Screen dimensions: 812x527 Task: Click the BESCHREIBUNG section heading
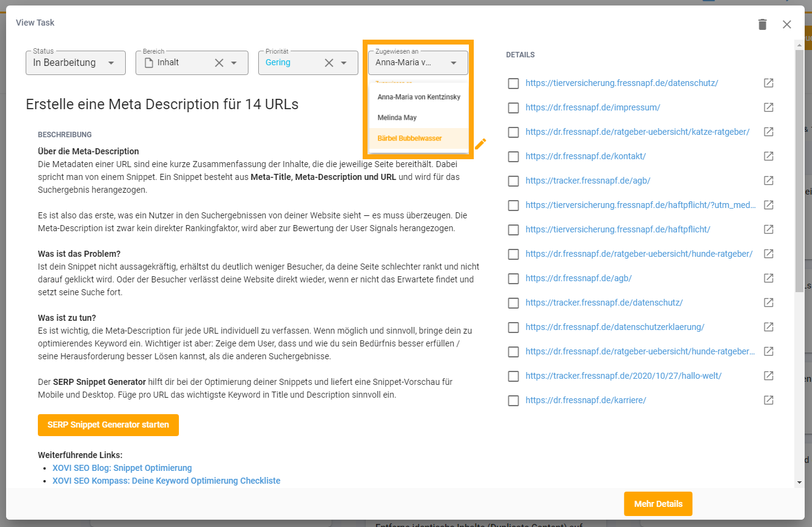pyautogui.click(x=65, y=134)
